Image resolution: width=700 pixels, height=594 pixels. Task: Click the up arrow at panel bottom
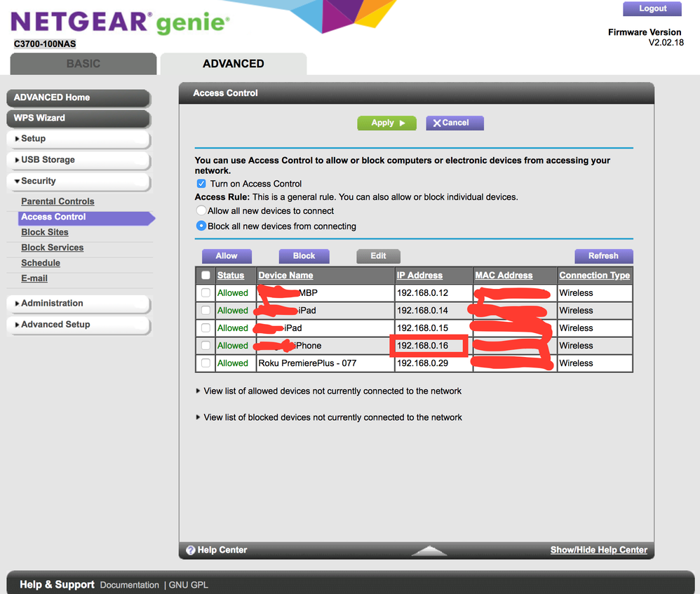click(429, 551)
